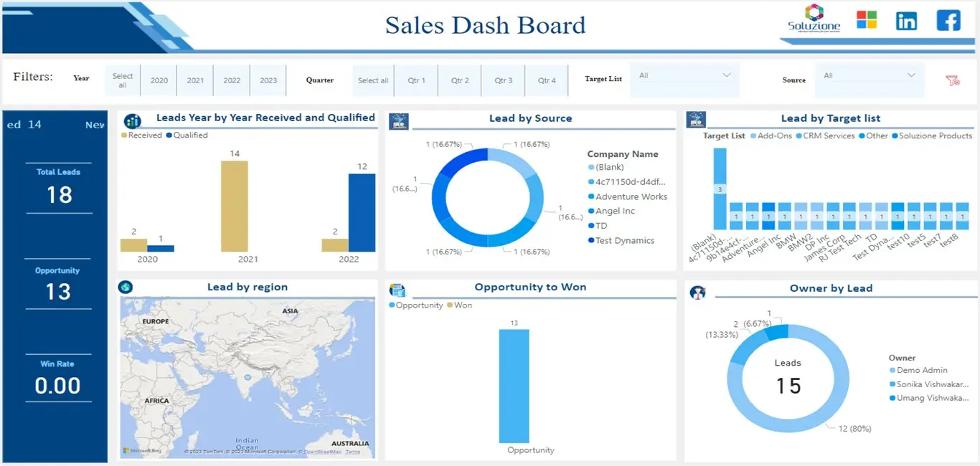Click the Qualified legend swatch
This screenshot has width=980, height=466.
tap(169, 135)
